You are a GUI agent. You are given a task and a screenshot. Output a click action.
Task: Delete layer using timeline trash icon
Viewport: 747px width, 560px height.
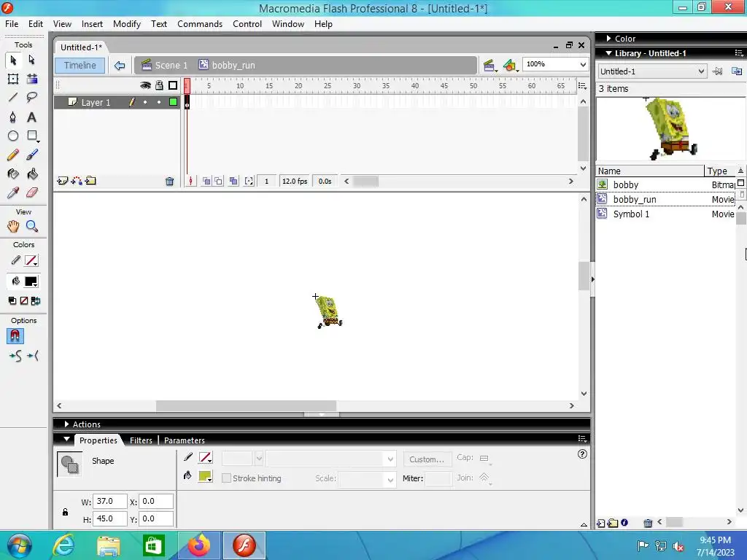(x=169, y=181)
